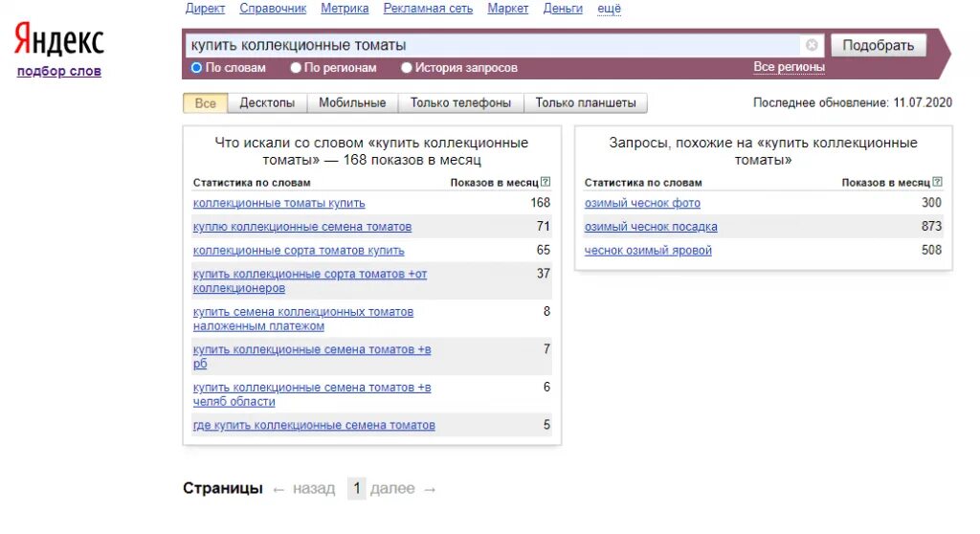Open query куплю коллекционные семена томатов
The width and height of the screenshot is (980, 534).
pyautogui.click(x=301, y=227)
